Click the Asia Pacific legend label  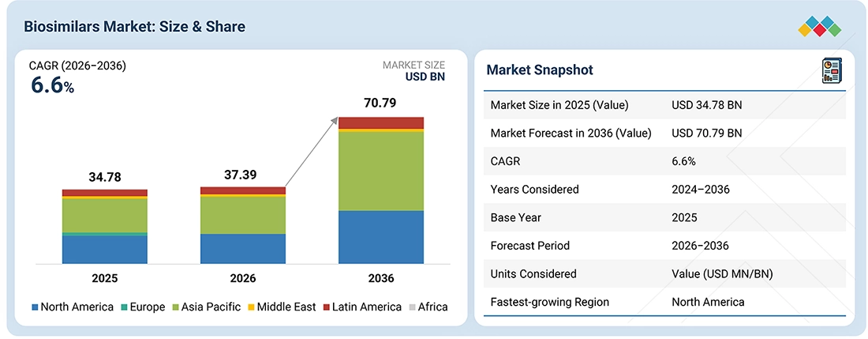click(211, 307)
